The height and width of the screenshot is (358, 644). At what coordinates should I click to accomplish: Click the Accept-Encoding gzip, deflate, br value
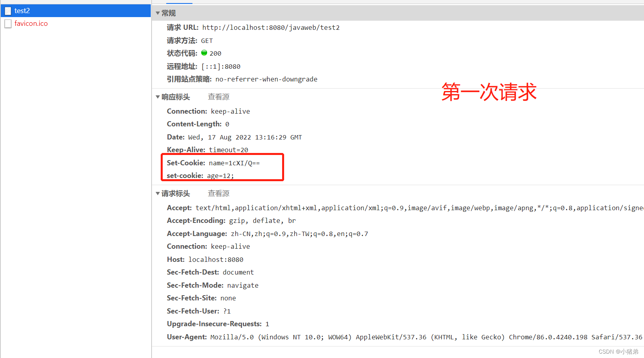(x=262, y=221)
